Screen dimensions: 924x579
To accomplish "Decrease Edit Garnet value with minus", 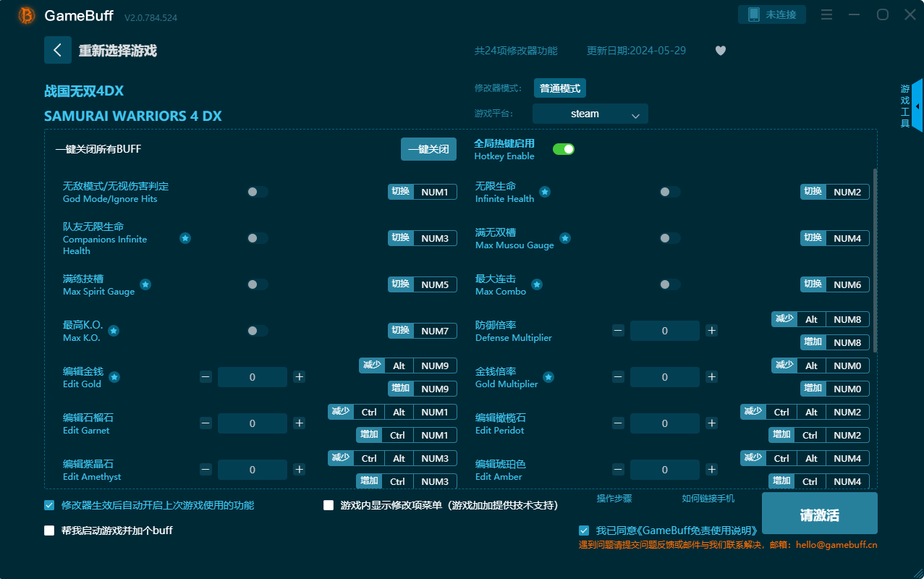I will (205, 423).
